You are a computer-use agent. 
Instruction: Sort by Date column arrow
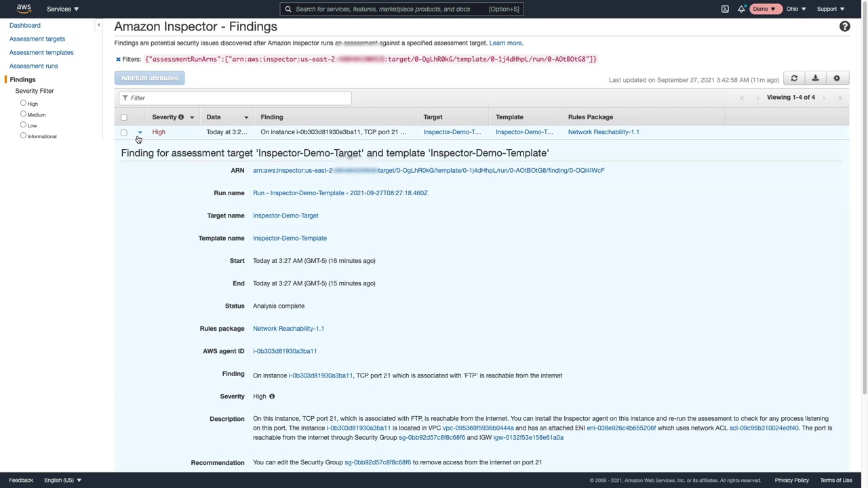245,117
